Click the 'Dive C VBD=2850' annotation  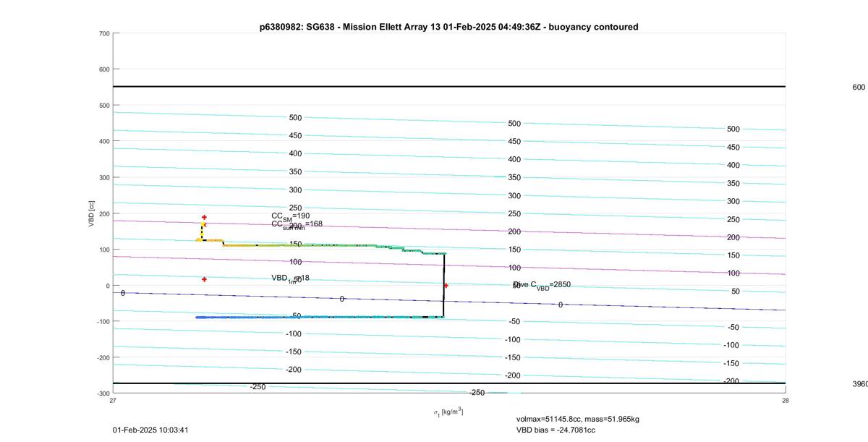(x=542, y=285)
